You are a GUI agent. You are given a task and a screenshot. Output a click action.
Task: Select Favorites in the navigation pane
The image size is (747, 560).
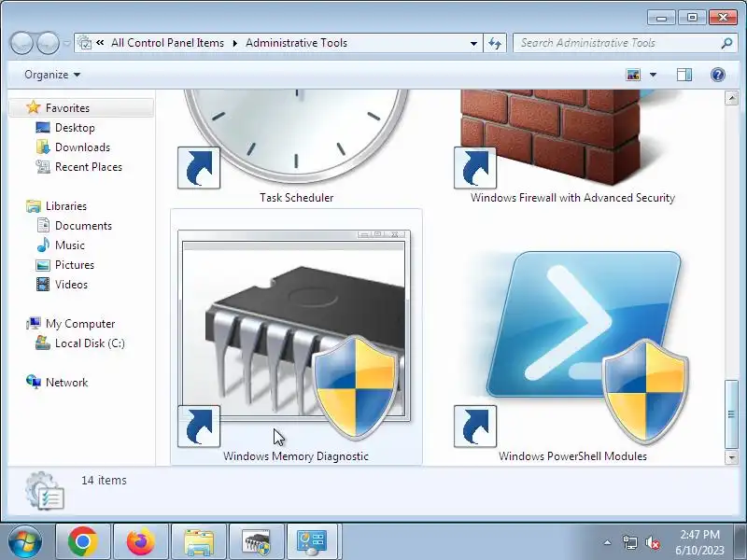pos(82,107)
